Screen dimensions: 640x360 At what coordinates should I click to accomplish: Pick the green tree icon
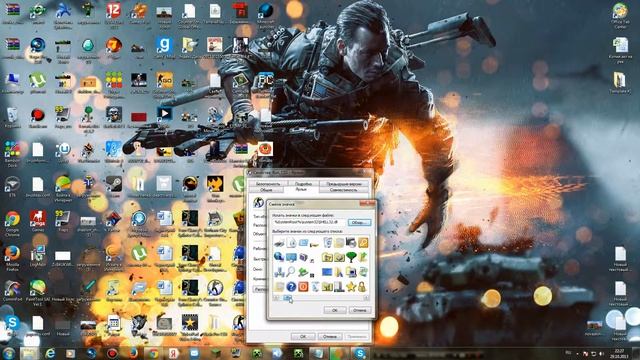[351, 257]
